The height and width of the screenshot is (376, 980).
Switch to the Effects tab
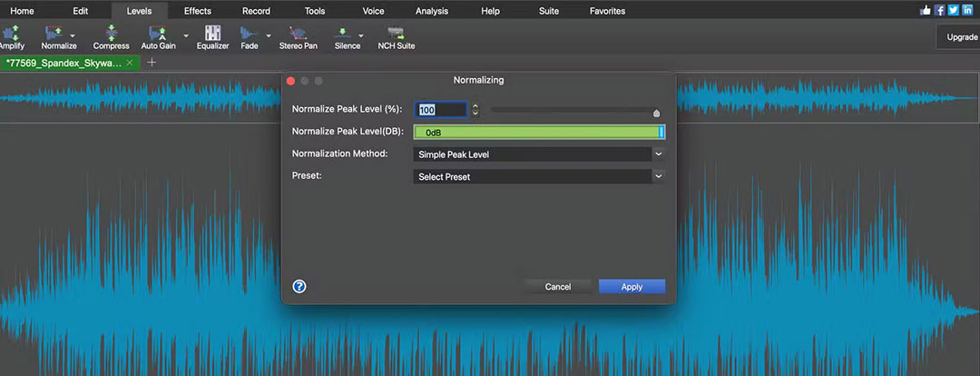point(197,11)
